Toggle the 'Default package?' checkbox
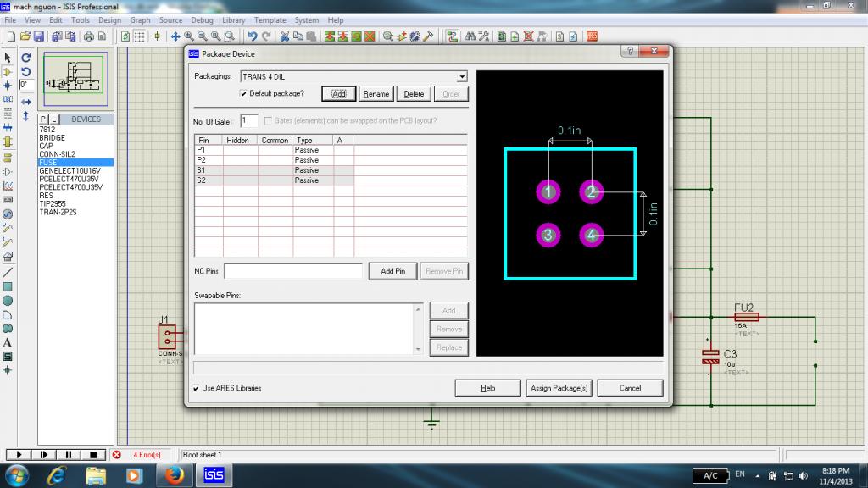The image size is (868, 488). pyautogui.click(x=243, y=92)
